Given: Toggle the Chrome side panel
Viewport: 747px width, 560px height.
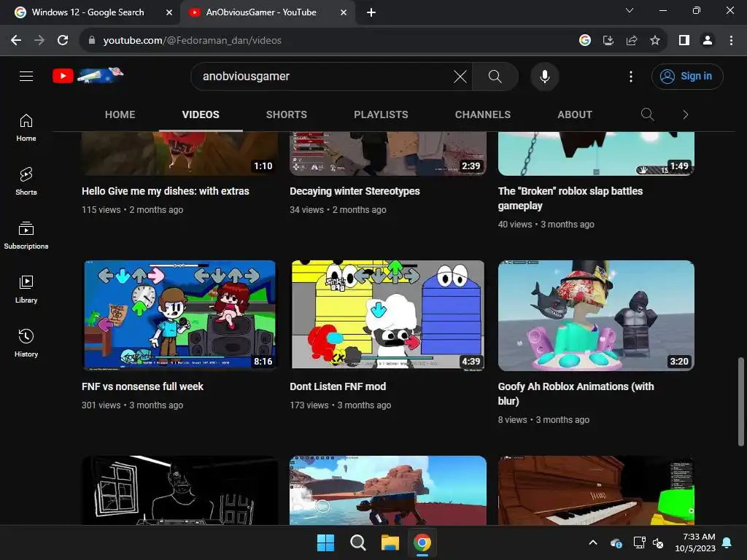Looking at the screenshot, I should point(684,41).
